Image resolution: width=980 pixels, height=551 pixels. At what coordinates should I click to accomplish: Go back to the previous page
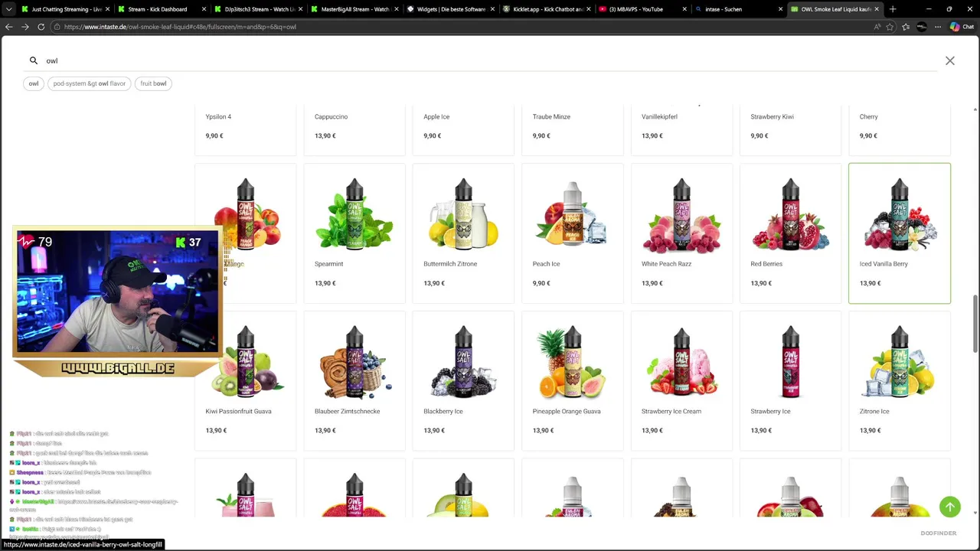[x=8, y=27]
